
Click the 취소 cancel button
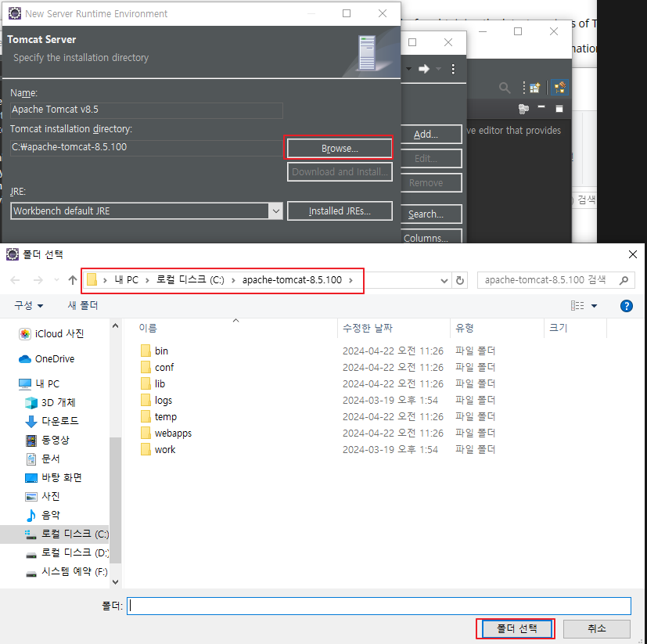[x=597, y=628]
